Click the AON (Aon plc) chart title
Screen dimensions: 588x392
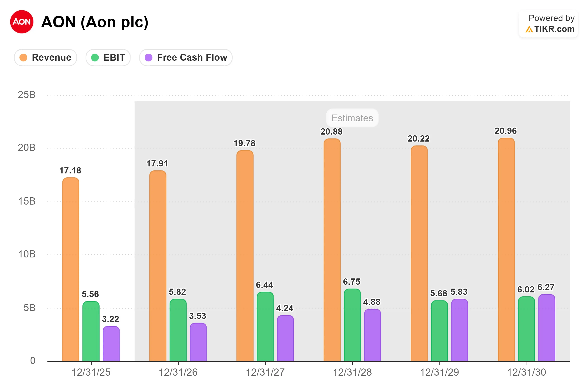95,22
